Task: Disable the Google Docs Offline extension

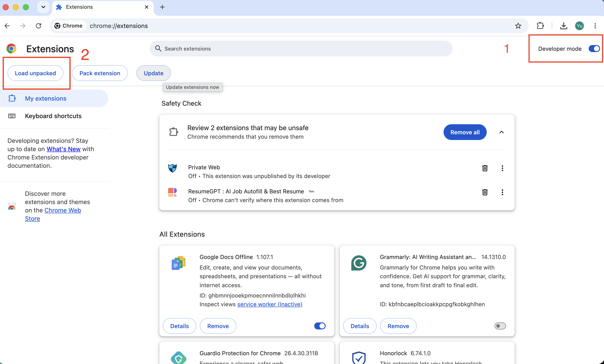Action: [320, 326]
